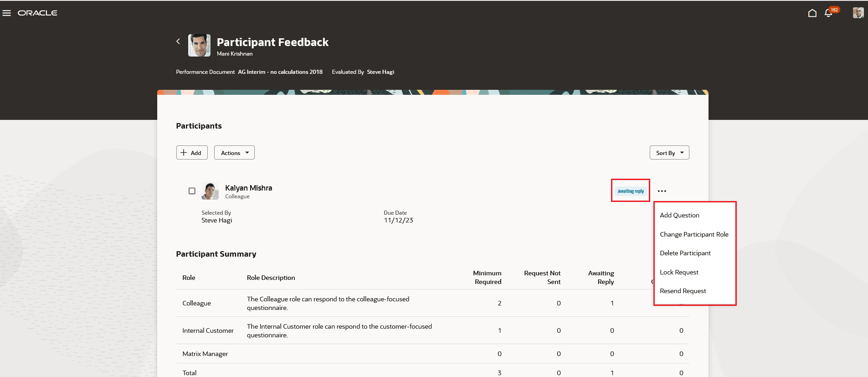Click the Add participant button
The height and width of the screenshot is (377, 868).
pos(192,153)
